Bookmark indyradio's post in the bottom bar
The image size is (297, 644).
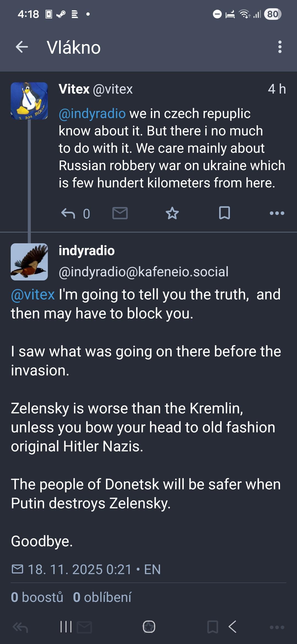(x=213, y=627)
